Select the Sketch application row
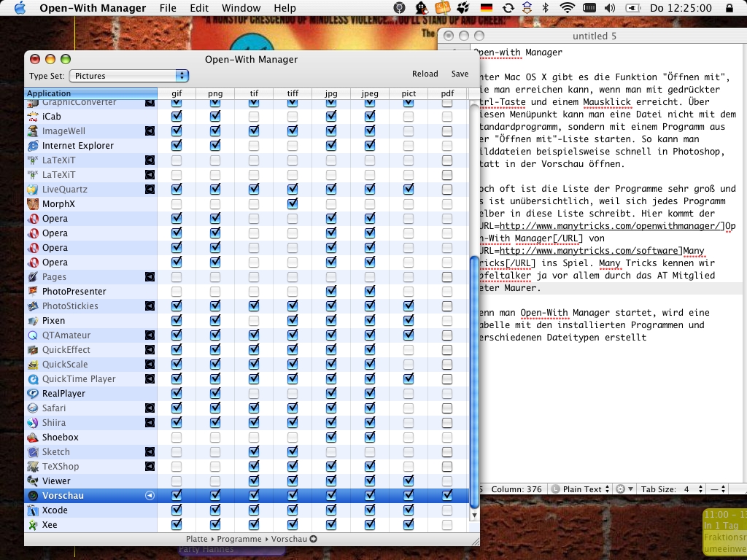The height and width of the screenshot is (560, 747). pyautogui.click(x=247, y=452)
